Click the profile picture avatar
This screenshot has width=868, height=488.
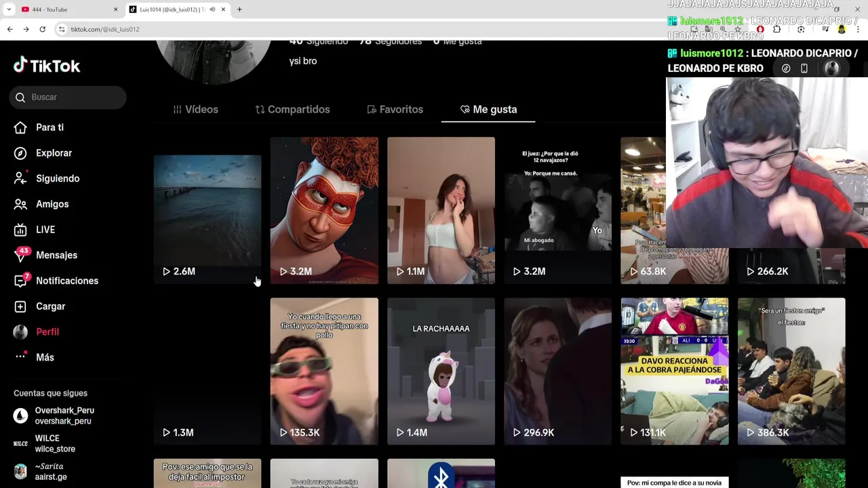point(213,61)
